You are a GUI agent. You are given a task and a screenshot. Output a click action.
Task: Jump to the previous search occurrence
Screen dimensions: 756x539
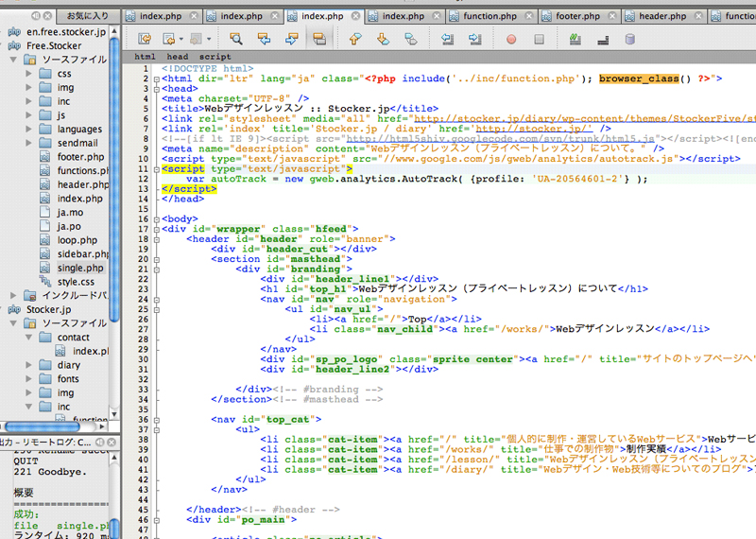pyautogui.click(x=264, y=39)
